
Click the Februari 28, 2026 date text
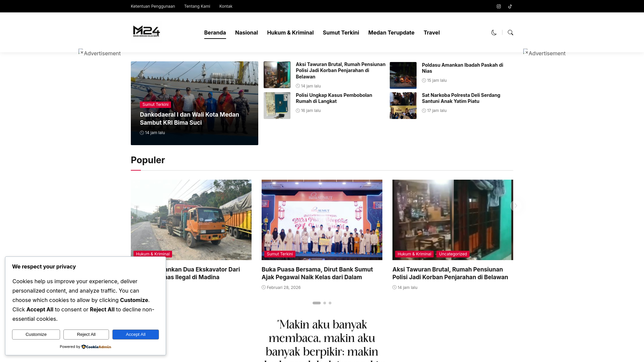click(x=284, y=288)
